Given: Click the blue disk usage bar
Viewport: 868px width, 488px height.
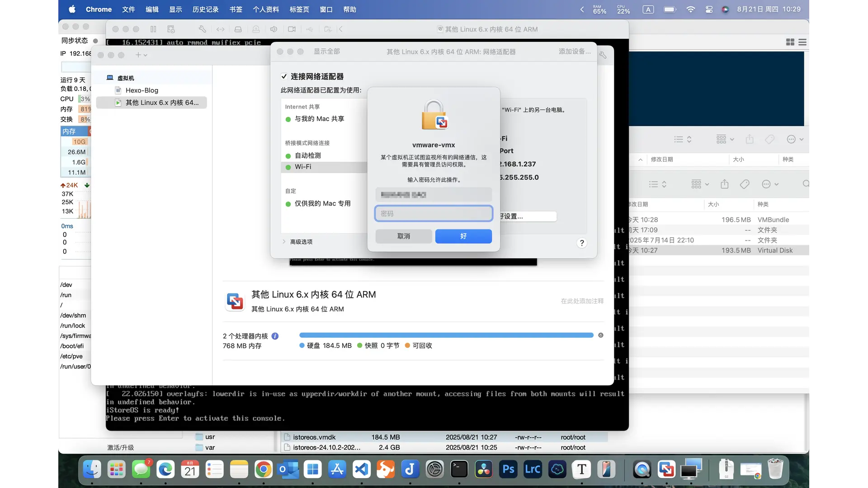Looking at the screenshot, I should point(446,335).
